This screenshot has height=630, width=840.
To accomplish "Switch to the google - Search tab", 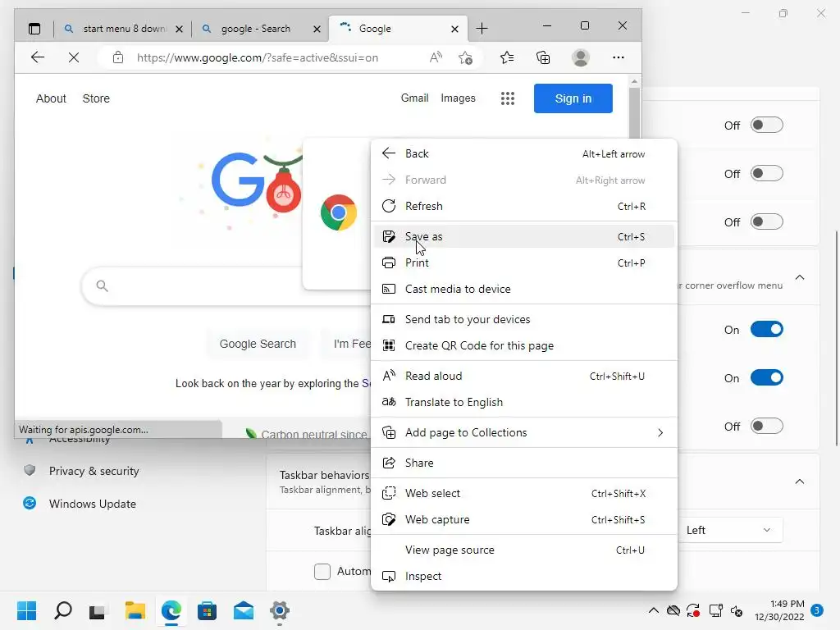I will click(256, 29).
